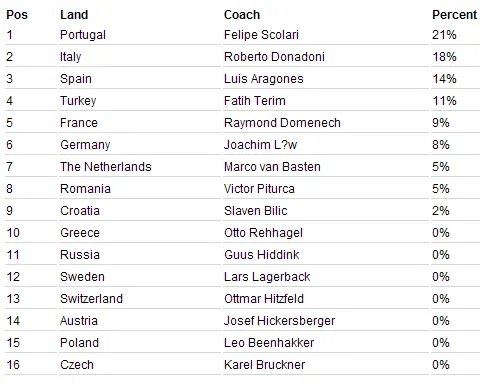Viewport: 480px width, 384px height.
Task: Select Otto Rehhagel in Coach column
Action: pyautogui.click(x=263, y=233)
